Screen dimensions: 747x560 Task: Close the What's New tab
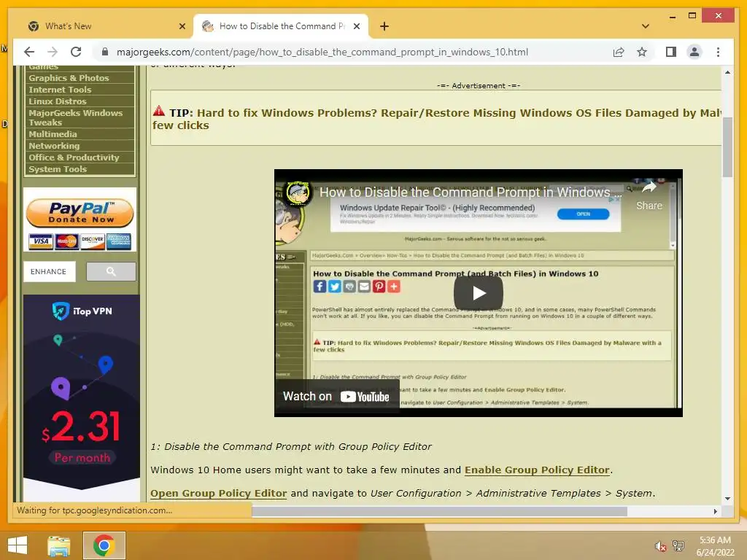coord(182,26)
